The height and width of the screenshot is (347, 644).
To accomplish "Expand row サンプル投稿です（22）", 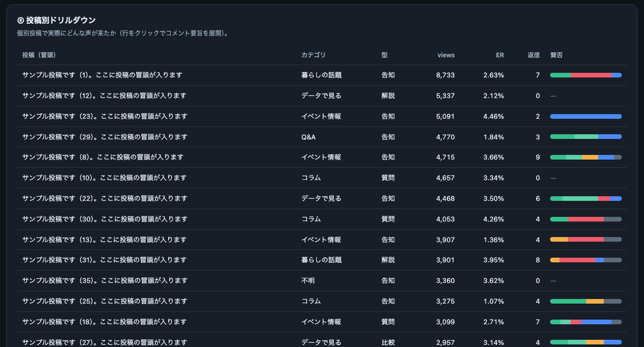I will click(x=322, y=199).
